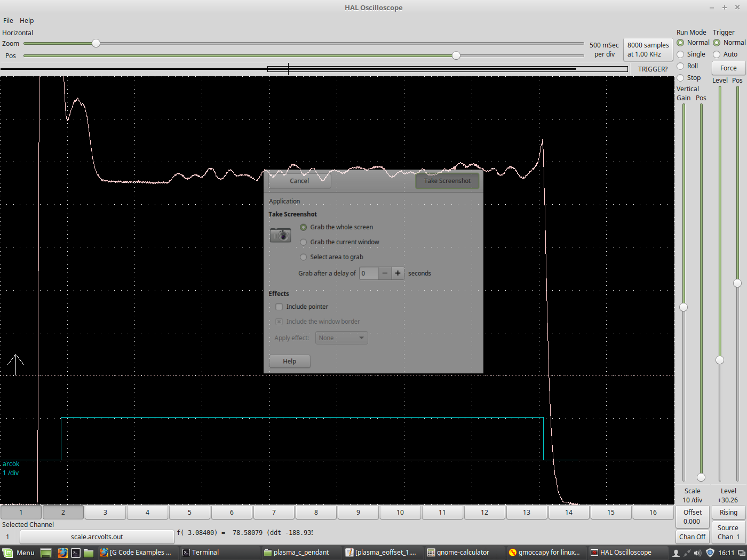Click the Force trigger button

point(728,68)
